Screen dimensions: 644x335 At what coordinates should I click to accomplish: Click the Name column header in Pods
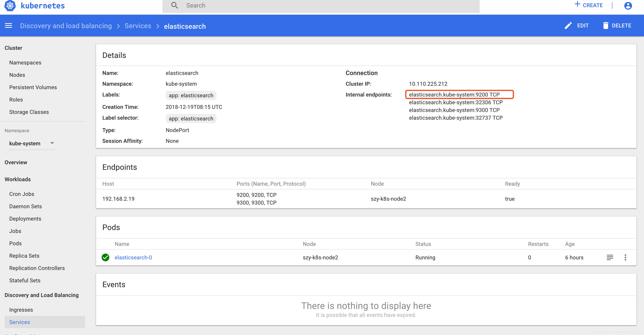(122, 244)
